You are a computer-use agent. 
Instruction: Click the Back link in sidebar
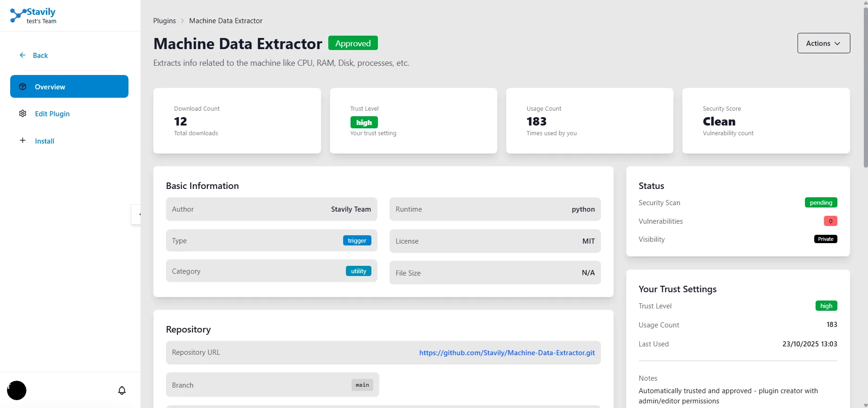40,56
